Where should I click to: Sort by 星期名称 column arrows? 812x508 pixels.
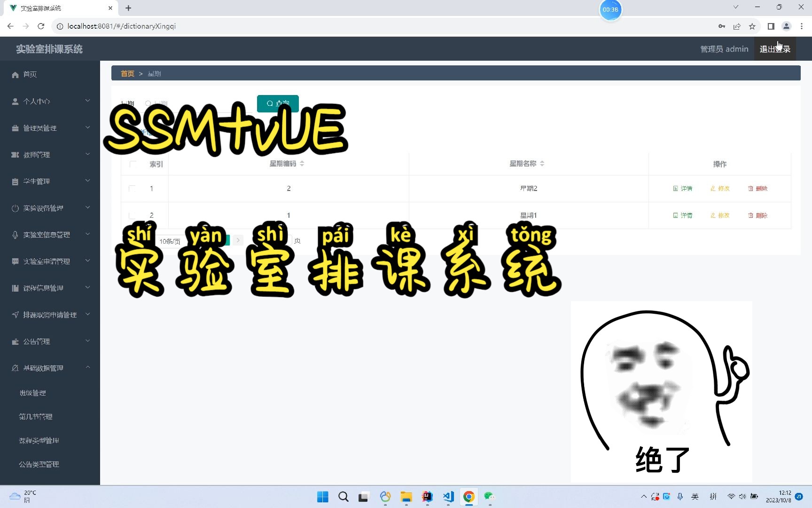coord(542,164)
